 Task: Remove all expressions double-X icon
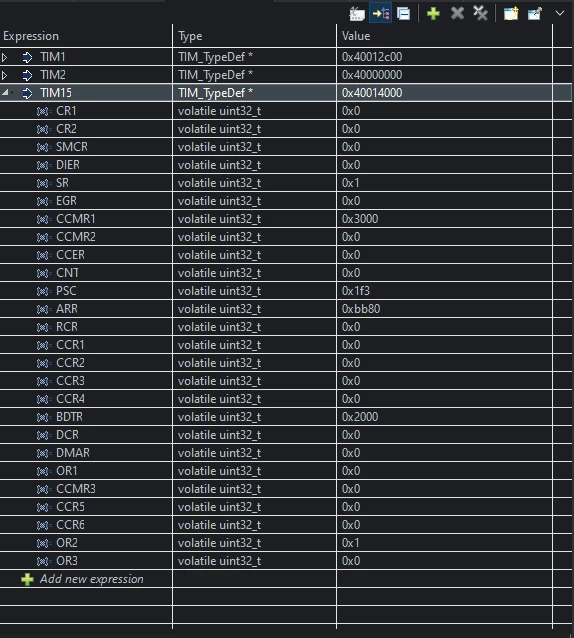pos(480,13)
